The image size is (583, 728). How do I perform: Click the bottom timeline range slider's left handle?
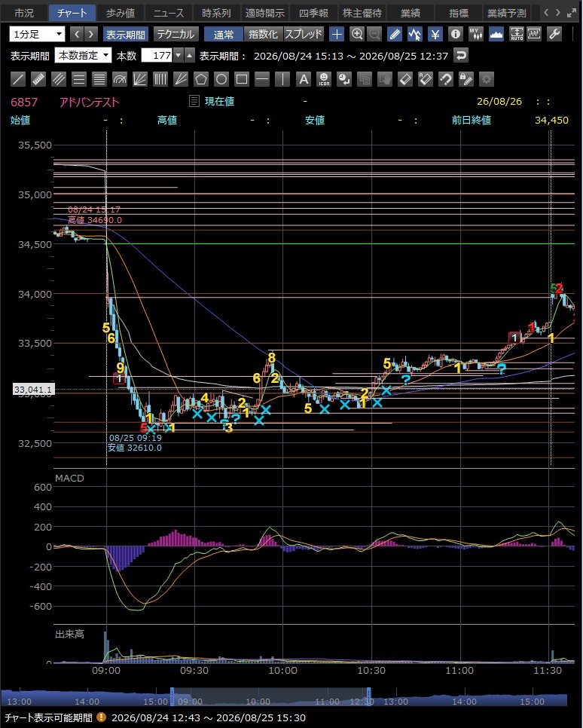[172, 696]
